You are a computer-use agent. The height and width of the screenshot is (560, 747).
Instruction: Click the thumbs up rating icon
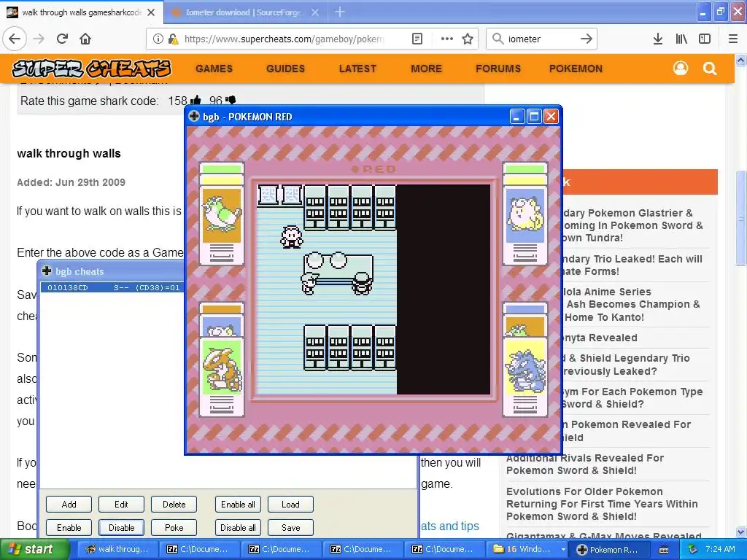point(196,100)
